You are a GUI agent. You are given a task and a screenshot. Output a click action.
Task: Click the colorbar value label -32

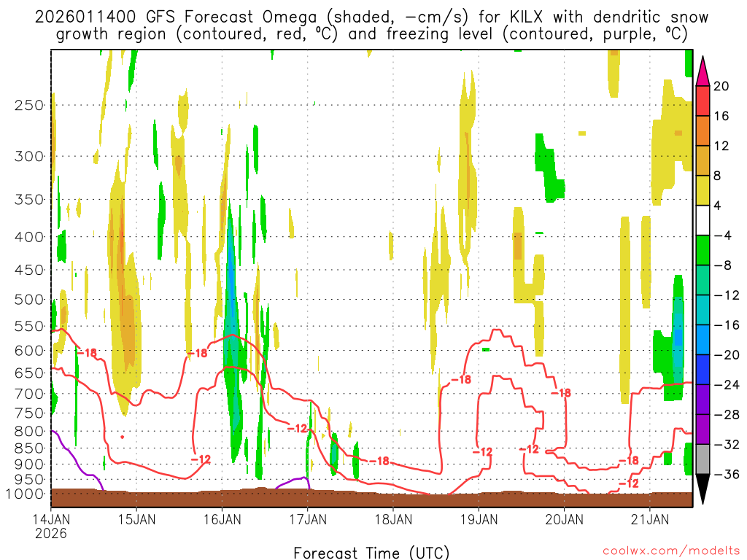[727, 444]
